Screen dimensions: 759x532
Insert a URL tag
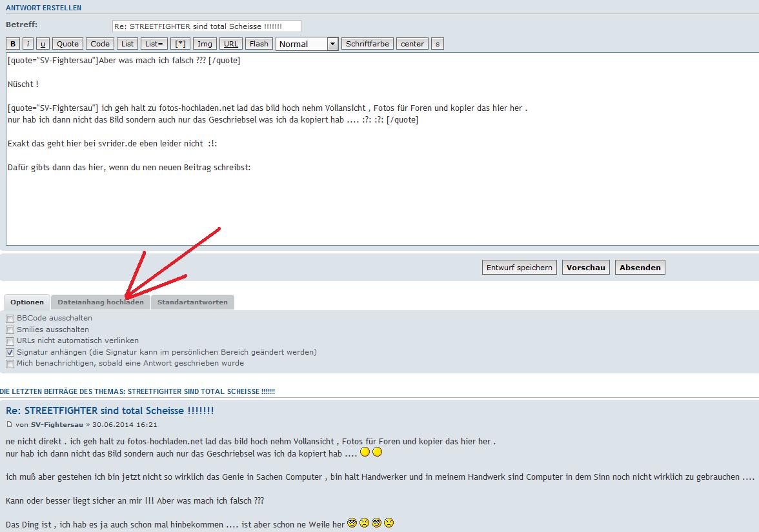pos(231,44)
